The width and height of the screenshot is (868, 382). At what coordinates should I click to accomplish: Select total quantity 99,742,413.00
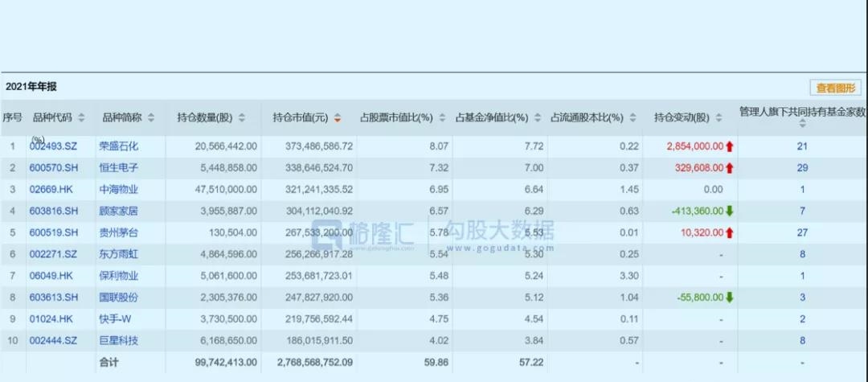[227, 363]
